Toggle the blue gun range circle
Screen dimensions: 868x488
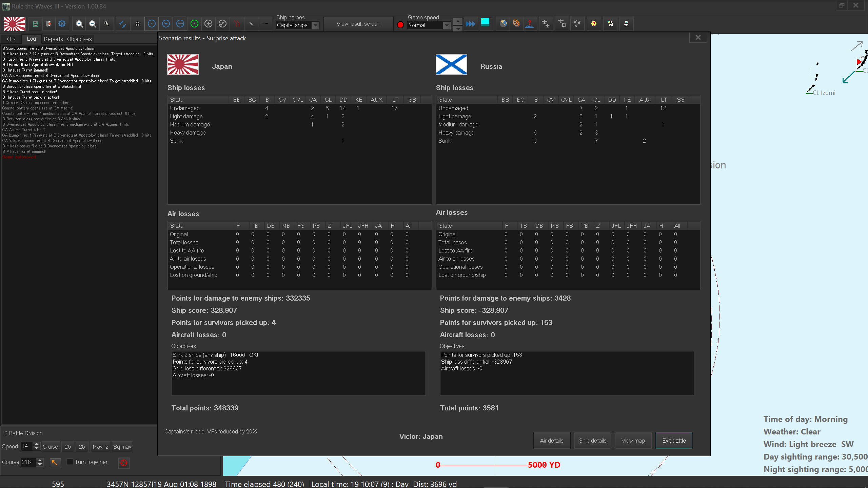[166, 24]
